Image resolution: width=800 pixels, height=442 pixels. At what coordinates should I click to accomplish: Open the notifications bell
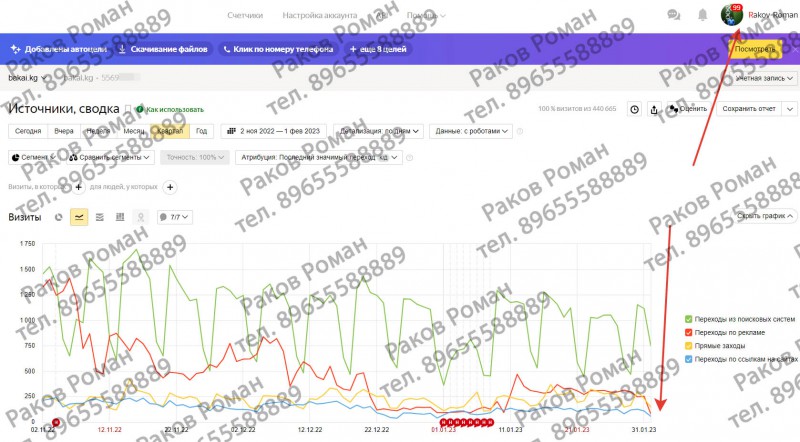[x=703, y=15]
